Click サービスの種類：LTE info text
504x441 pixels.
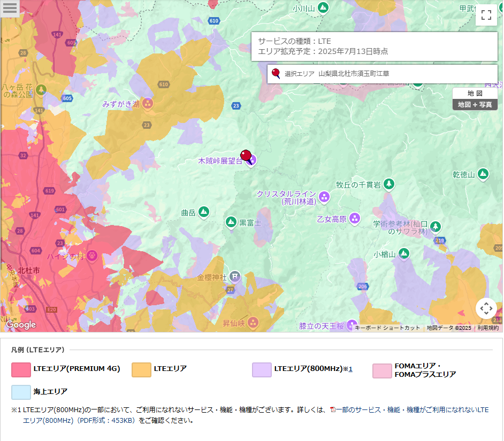(294, 41)
